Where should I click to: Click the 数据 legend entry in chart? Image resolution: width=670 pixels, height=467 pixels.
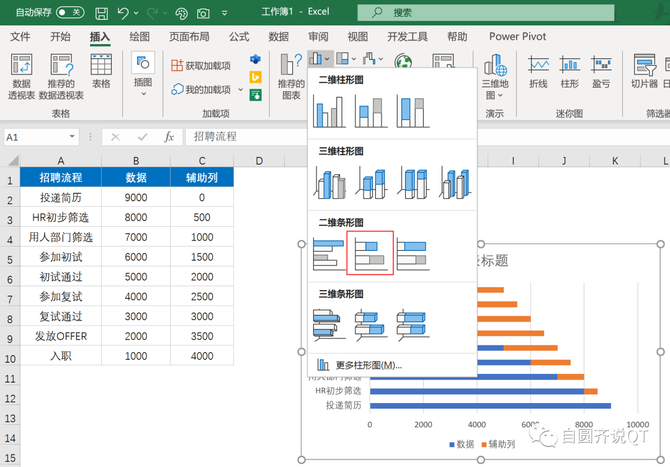tap(461, 444)
